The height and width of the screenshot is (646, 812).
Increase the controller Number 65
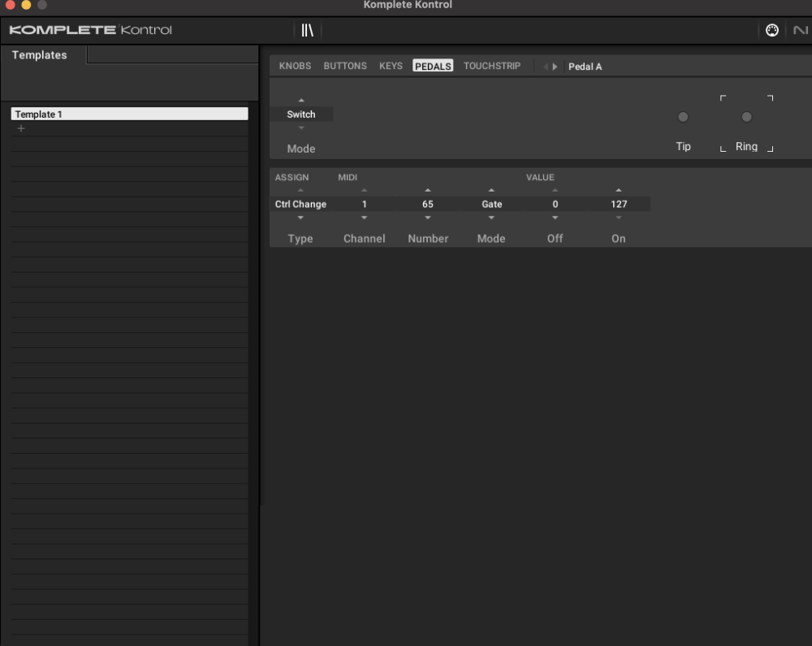pos(428,191)
